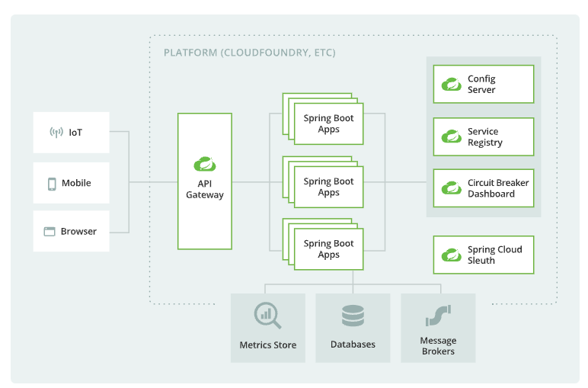Click the Metrics Store magnifier chart icon
The width and height of the screenshot is (588, 388).
coord(267,316)
